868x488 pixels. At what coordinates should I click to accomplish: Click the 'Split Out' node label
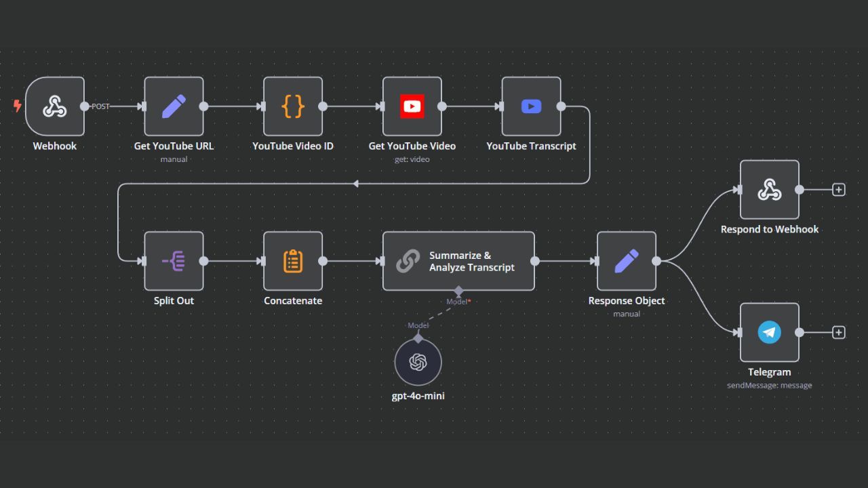[x=174, y=300]
